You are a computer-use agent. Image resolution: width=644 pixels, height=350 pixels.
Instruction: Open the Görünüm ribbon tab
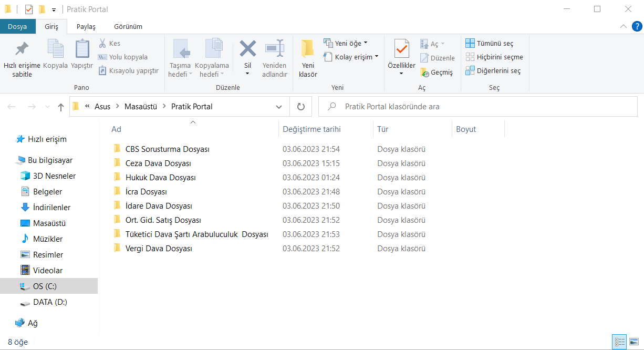click(128, 26)
